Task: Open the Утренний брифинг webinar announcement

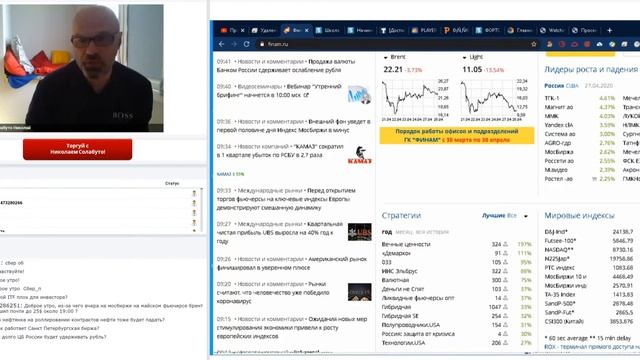Action: [x=280, y=91]
